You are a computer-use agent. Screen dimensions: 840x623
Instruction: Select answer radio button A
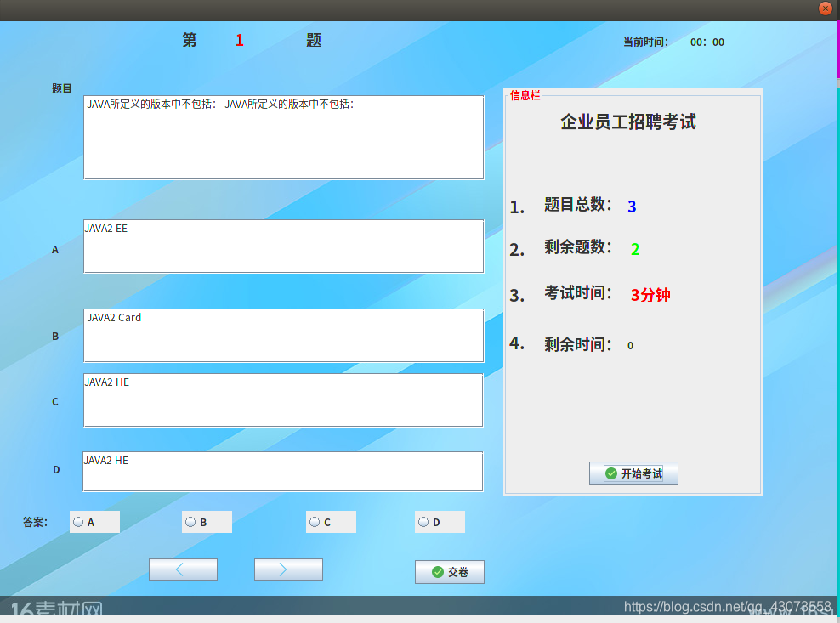(x=78, y=521)
